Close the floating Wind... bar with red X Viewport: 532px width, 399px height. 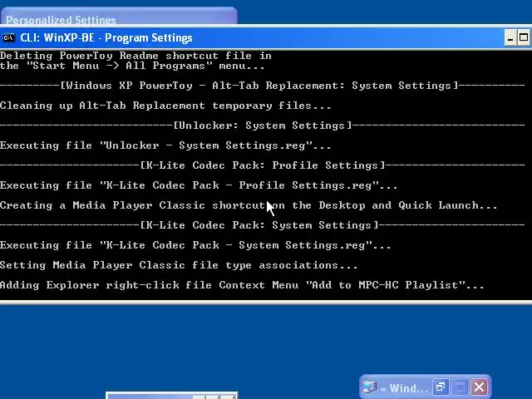[480, 387]
